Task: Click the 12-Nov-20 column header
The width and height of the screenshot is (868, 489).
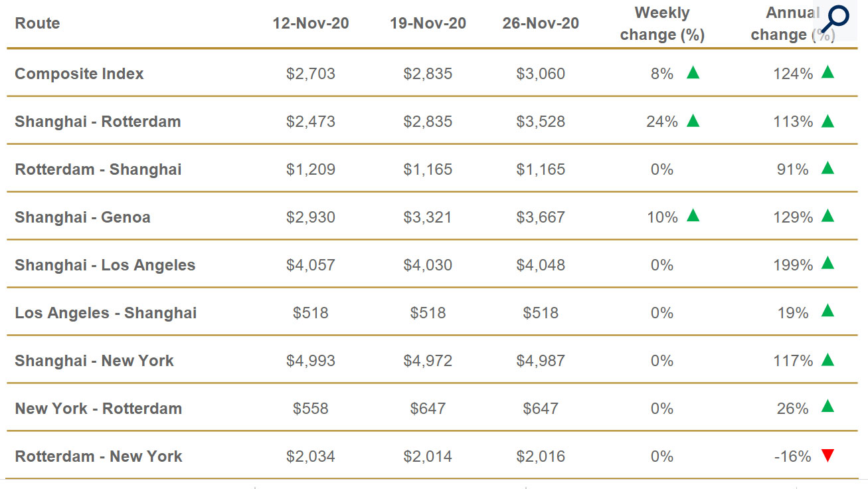Action: (311, 23)
